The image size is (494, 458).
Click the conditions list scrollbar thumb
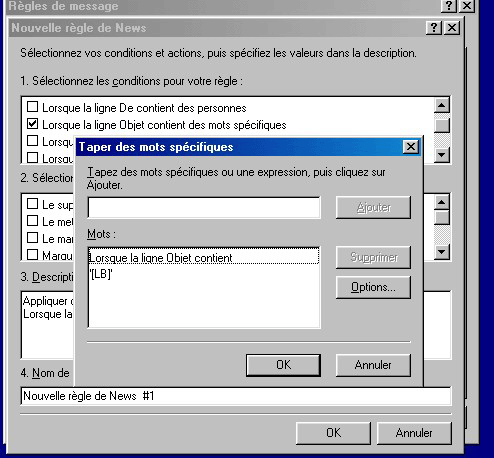(x=441, y=125)
